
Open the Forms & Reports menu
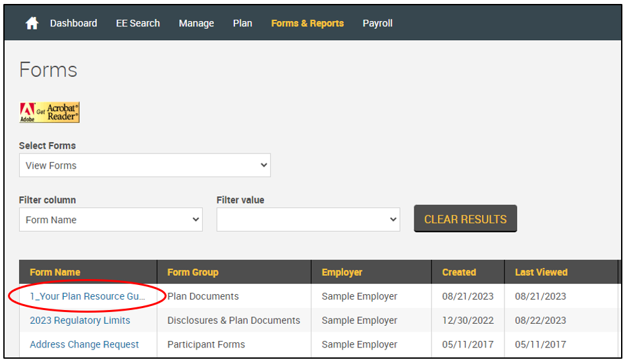point(307,23)
